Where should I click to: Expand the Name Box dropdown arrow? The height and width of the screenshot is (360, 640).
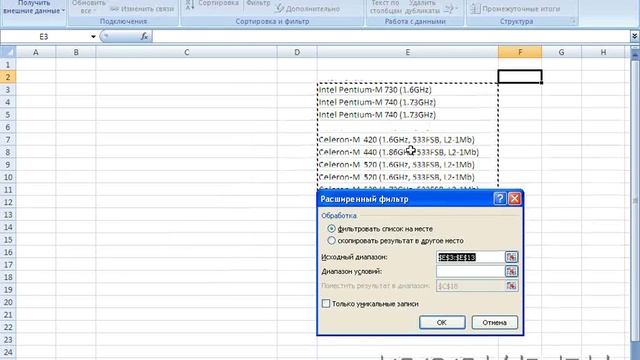[93, 37]
